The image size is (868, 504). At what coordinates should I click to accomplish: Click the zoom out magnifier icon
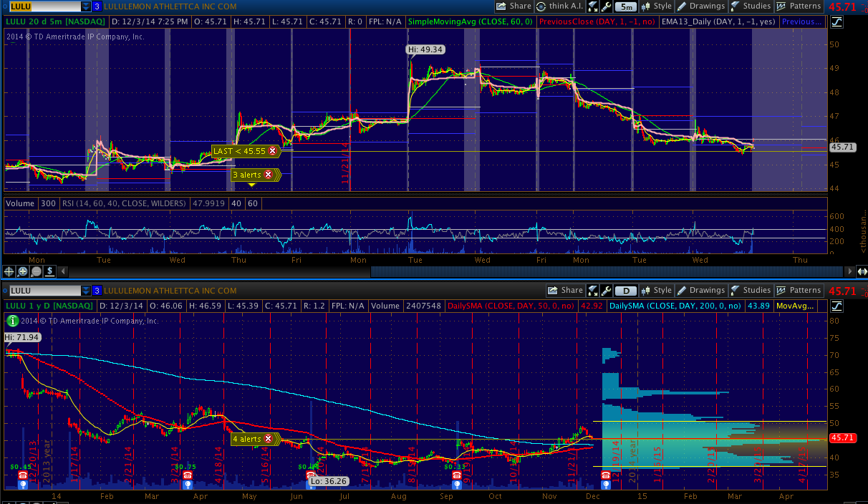37,271
